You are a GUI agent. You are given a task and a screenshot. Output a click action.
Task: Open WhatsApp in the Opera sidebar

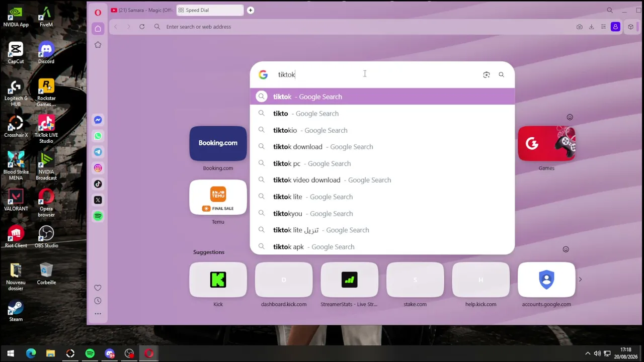click(98, 136)
